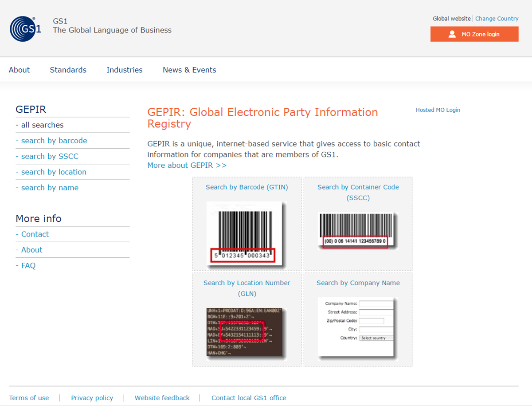This screenshot has height=406, width=532.
Task: Click 'Search by Company Name' title
Action: (x=358, y=283)
